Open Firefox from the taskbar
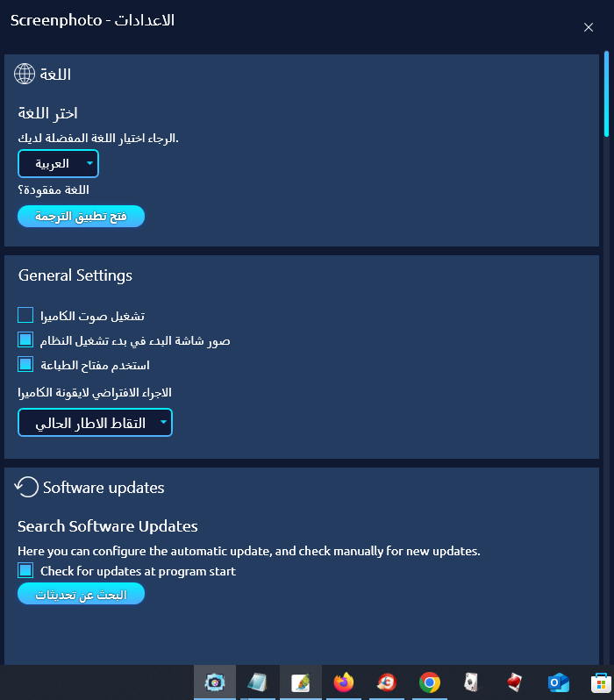 tap(343, 682)
